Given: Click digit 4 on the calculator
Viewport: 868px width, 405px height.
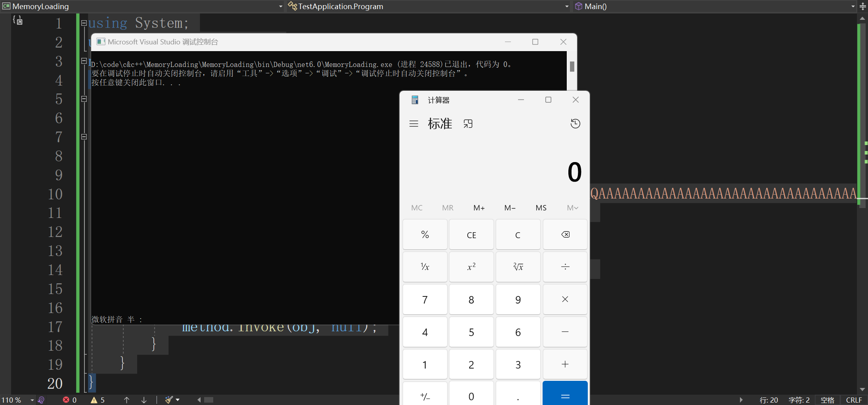Looking at the screenshot, I should (x=425, y=332).
